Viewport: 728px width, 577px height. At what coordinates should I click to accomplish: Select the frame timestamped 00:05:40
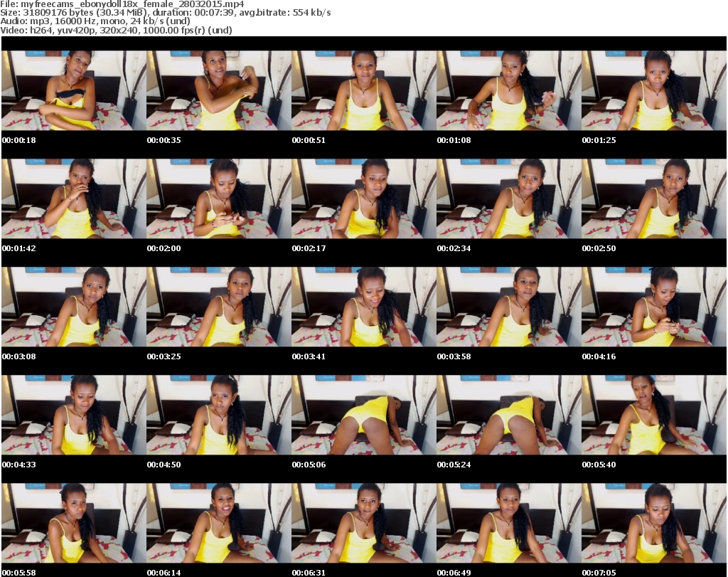pos(654,415)
